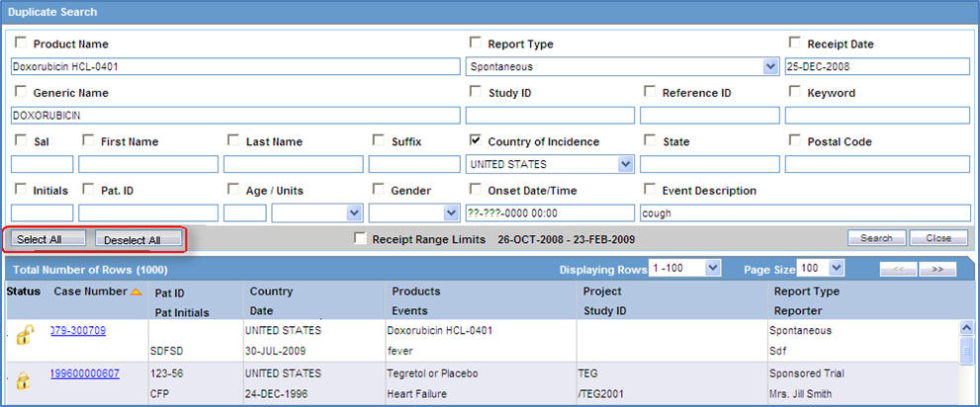Screen dimensions: 980x407
Task: Check the Reference ID checkbox
Action: pyautogui.click(x=650, y=91)
